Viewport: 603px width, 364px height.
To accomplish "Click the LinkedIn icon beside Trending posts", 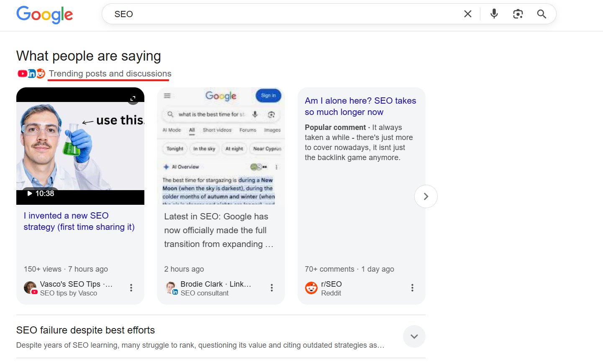I will [31, 73].
